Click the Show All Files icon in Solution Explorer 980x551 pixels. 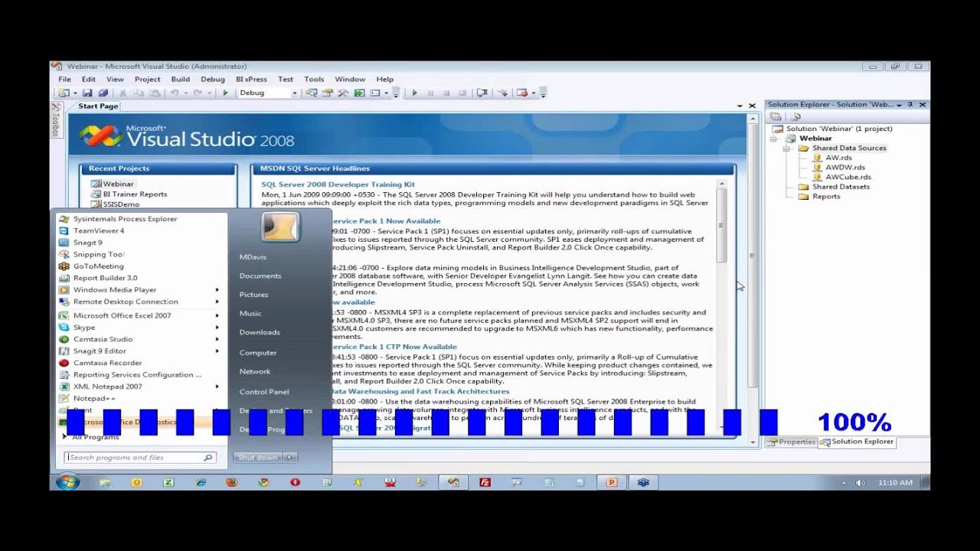coord(795,116)
